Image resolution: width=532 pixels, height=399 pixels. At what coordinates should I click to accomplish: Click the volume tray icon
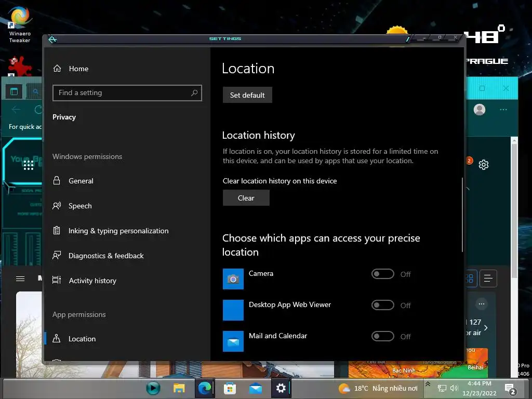(x=454, y=388)
